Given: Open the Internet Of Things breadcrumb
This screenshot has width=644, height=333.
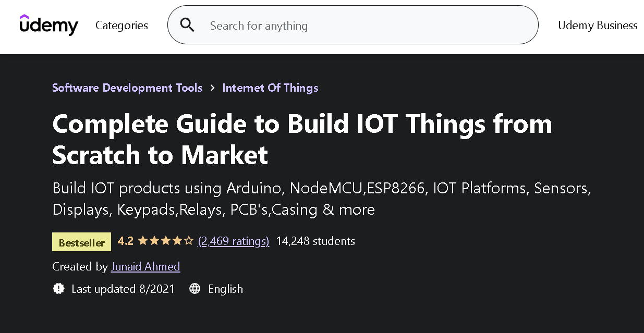Looking at the screenshot, I should 270,88.
